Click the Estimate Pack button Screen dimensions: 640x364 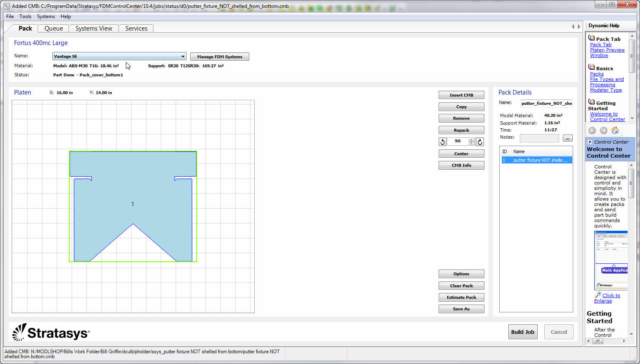point(461,298)
